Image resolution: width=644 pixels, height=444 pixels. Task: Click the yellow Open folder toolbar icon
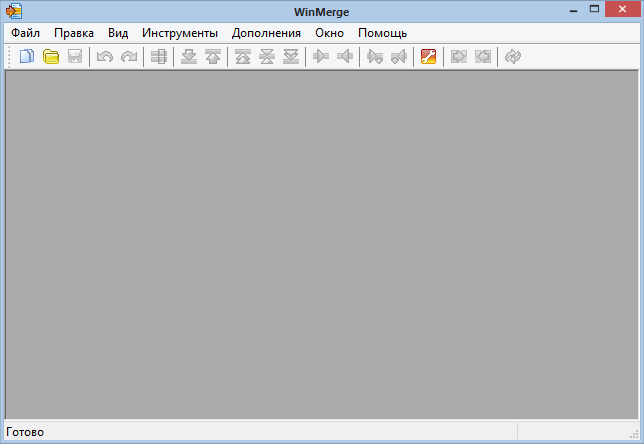coord(51,56)
